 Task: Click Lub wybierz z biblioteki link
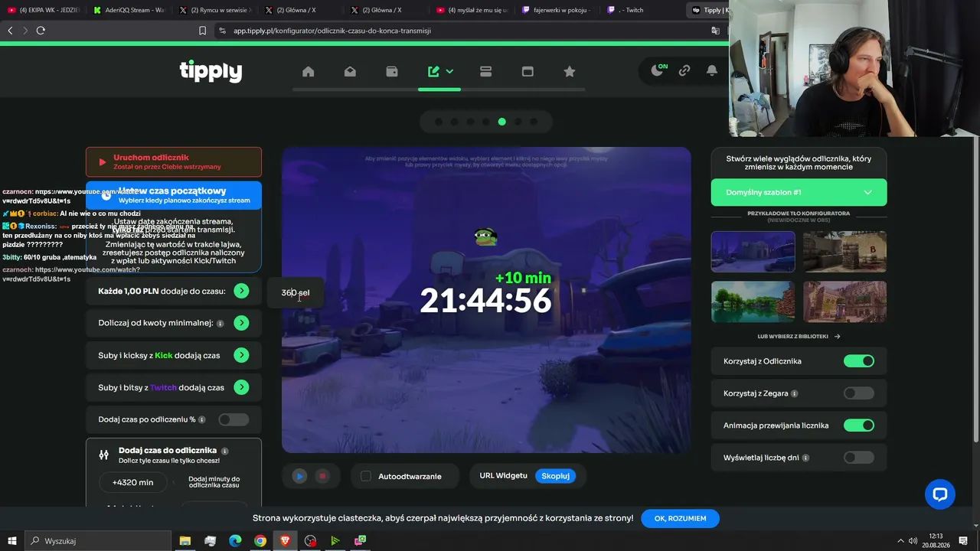pos(799,336)
